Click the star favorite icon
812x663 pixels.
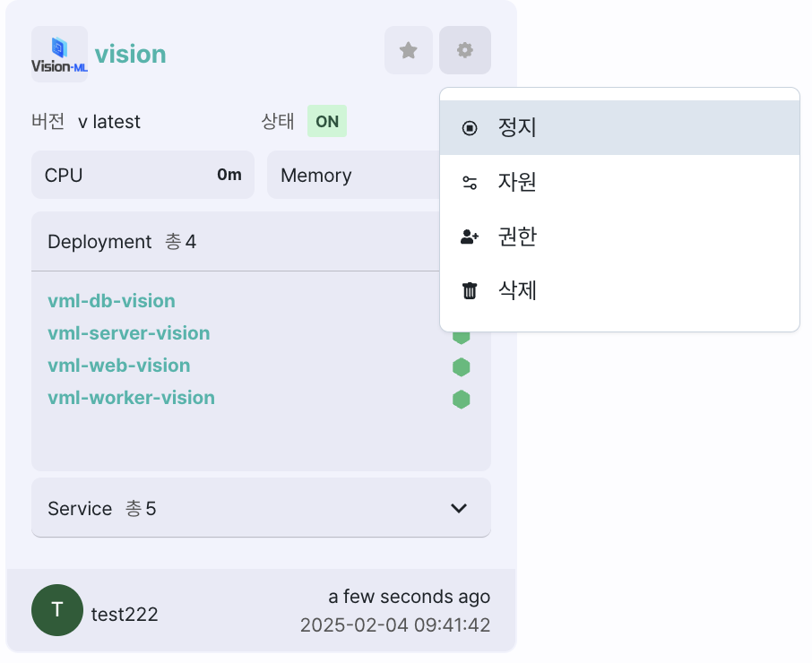[x=409, y=50]
